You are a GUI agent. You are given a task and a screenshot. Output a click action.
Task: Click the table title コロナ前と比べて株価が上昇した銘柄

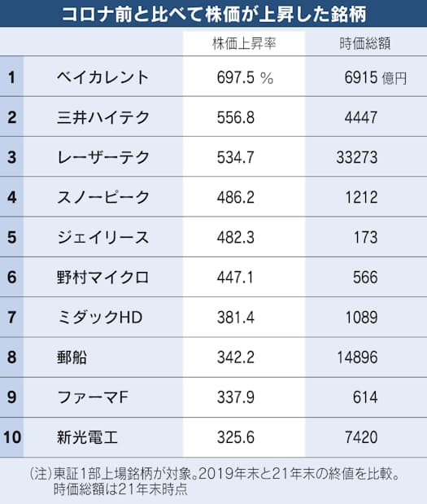coord(213,14)
